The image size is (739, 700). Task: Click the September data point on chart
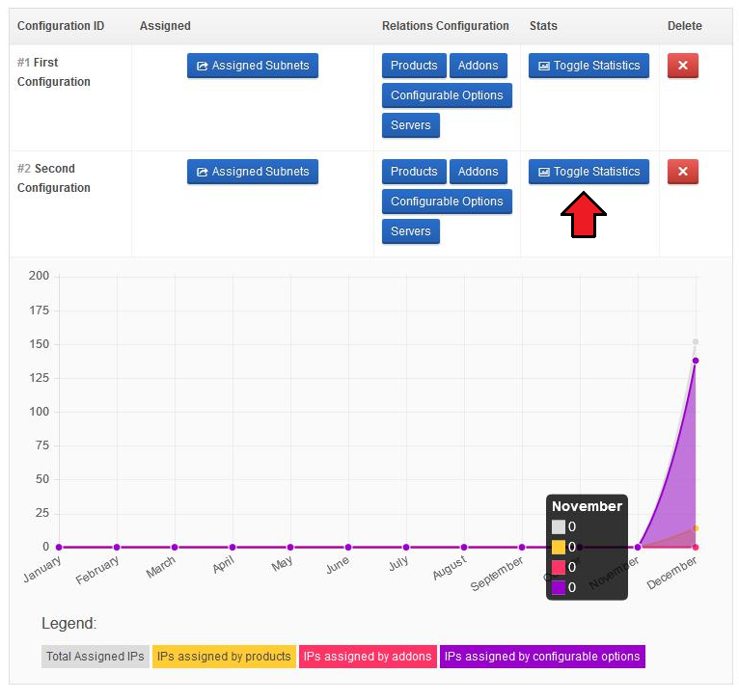tap(522, 547)
